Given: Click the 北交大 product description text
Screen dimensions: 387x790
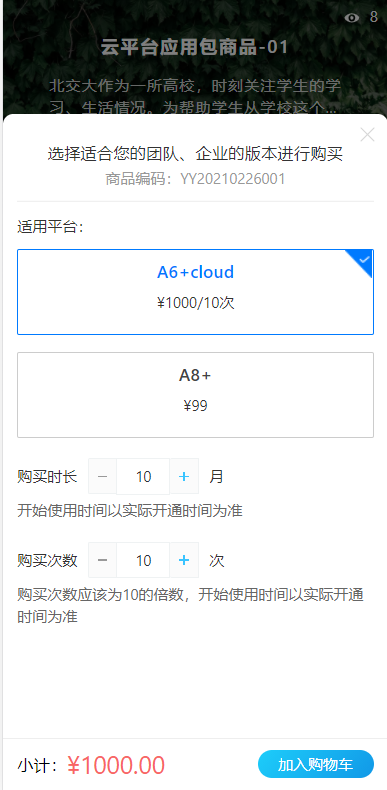Looking at the screenshot, I should (196, 97).
